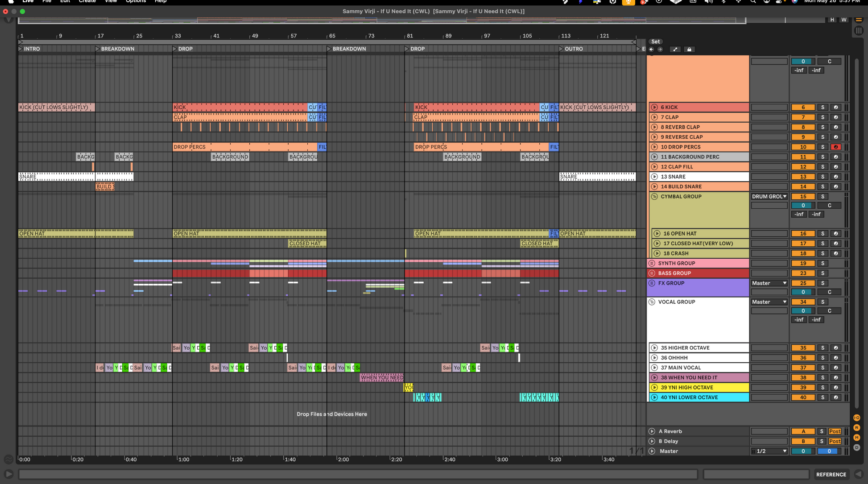Screen dimensions: 868x484
Task: Select the DROP PERCS clip at bar 33
Action: [245, 147]
